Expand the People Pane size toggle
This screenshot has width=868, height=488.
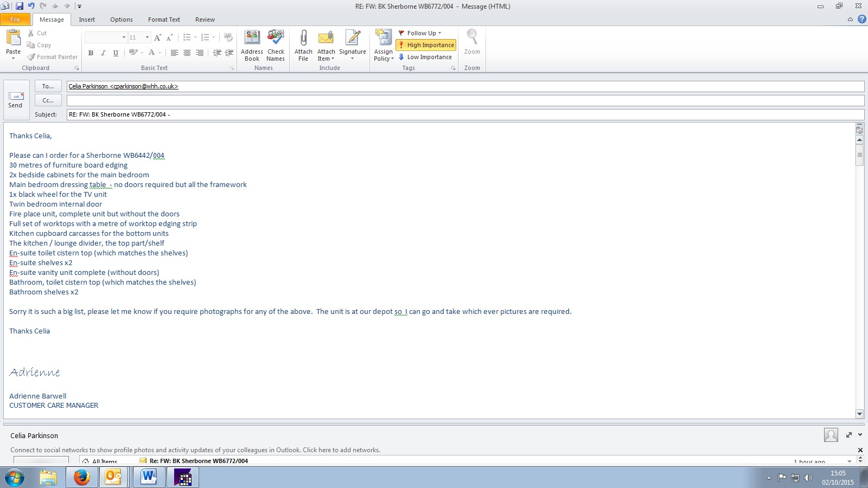coord(849,435)
